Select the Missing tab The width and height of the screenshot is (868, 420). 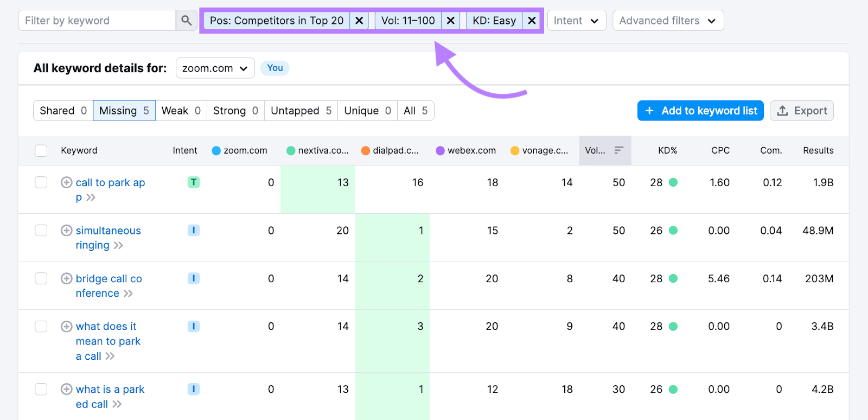(x=124, y=111)
